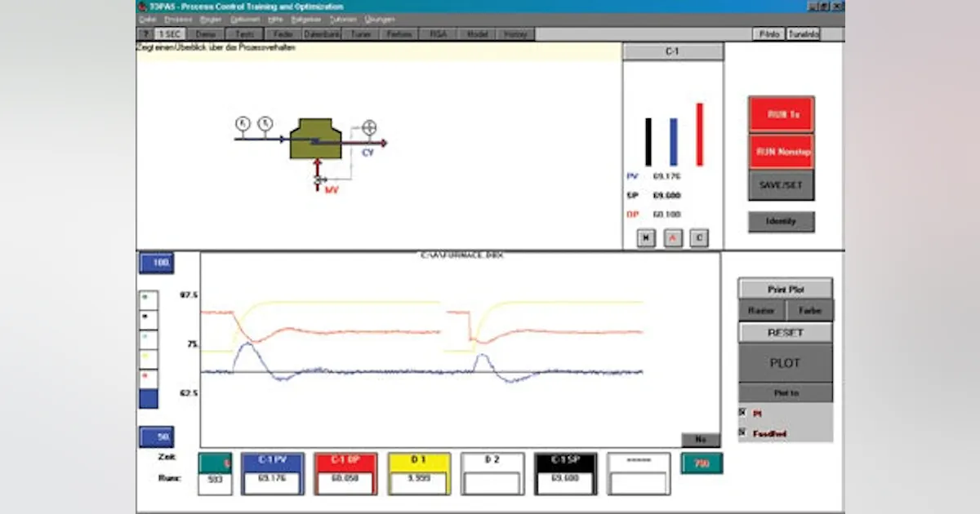Open the Tuner toolbar tab
The height and width of the screenshot is (514, 980).
(x=361, y=34)
